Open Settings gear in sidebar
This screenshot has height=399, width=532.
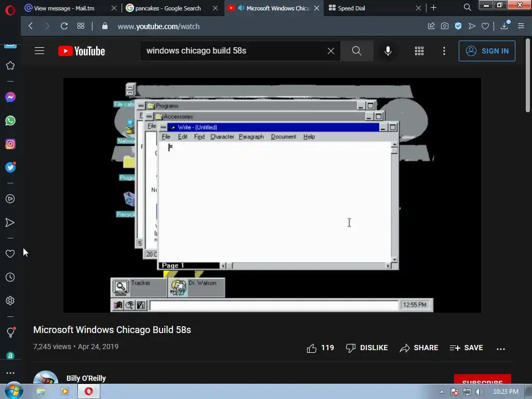coord(10,300)
